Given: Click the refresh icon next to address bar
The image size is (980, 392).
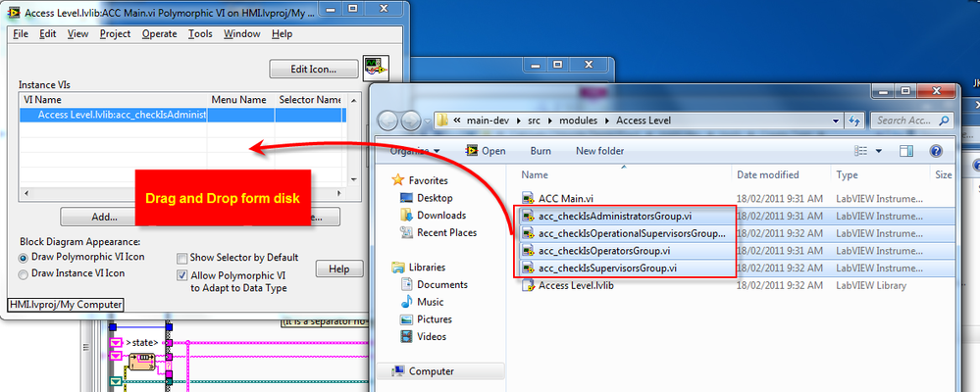Looking at the screenshot, I should [x=854, y=120].
